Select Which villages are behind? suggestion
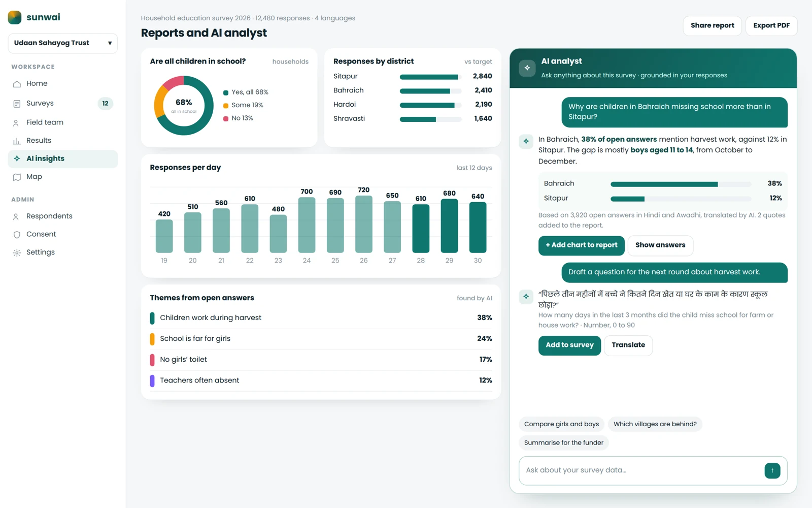 tap(655, 424)
